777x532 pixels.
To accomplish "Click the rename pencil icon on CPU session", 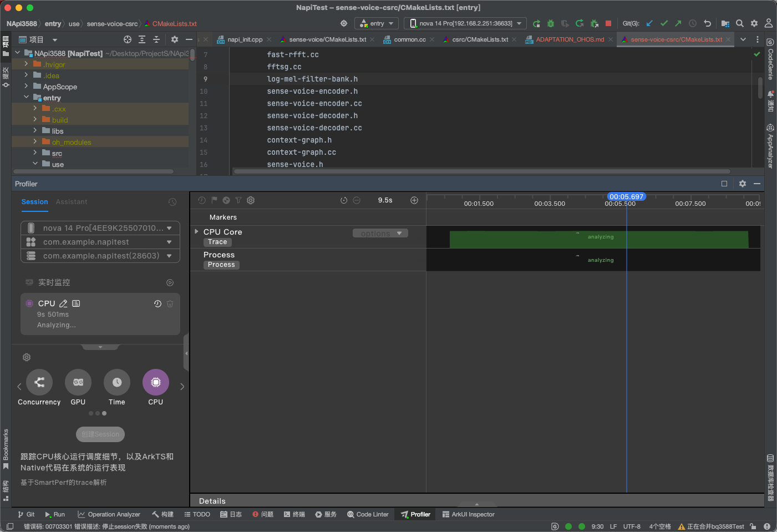I will (x=63, y=303).
